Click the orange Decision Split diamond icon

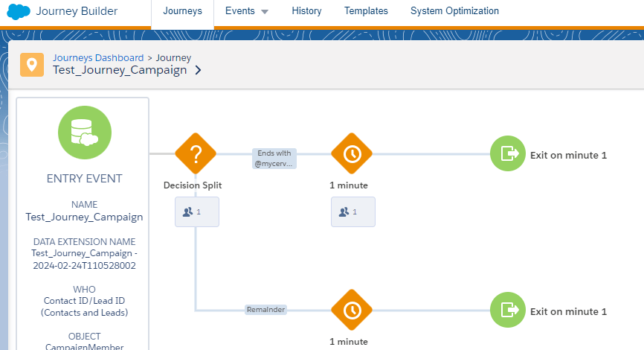196,154
